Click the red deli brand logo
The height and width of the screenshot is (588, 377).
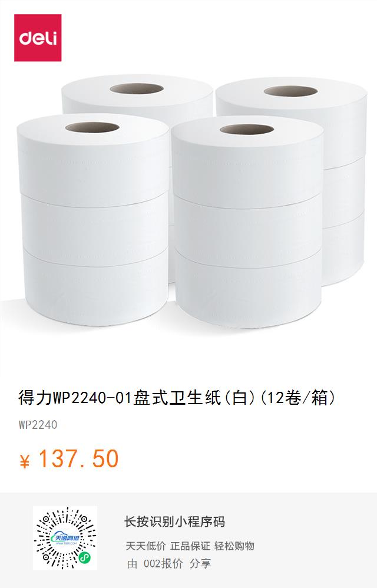click(38, 38)
